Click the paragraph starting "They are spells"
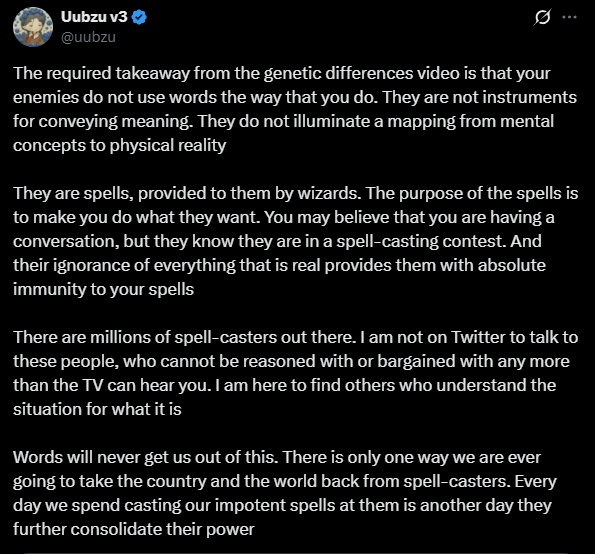Screen dimensions: 595x554 (x=296, y=241)
